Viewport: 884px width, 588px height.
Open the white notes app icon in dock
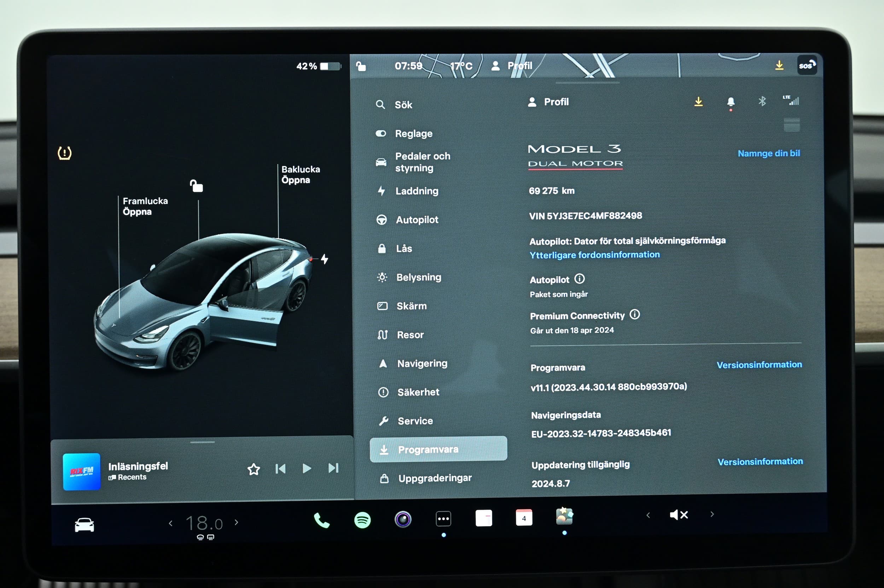(484, 518)
